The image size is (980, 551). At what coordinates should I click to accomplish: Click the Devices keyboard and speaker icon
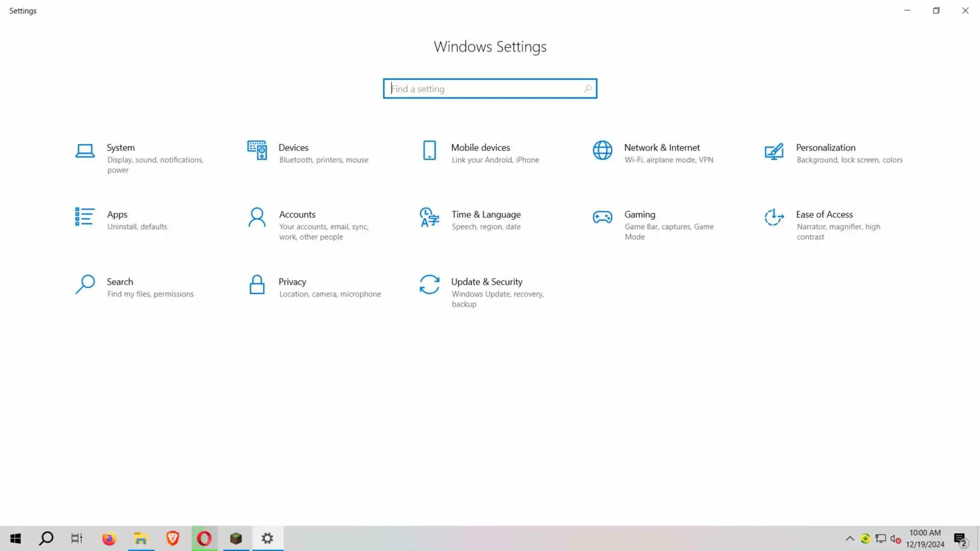tap(257, 151)
